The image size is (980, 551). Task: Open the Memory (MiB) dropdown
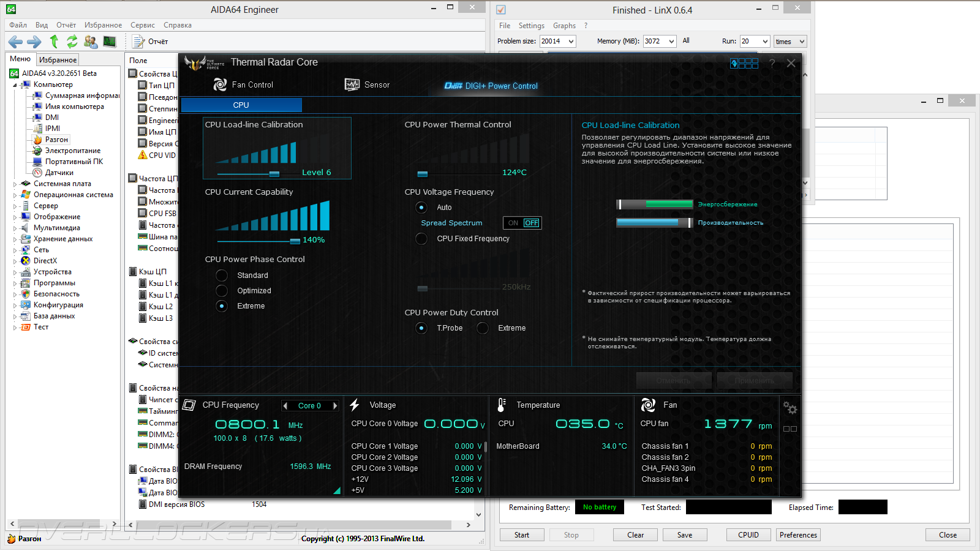coord(671,42)
